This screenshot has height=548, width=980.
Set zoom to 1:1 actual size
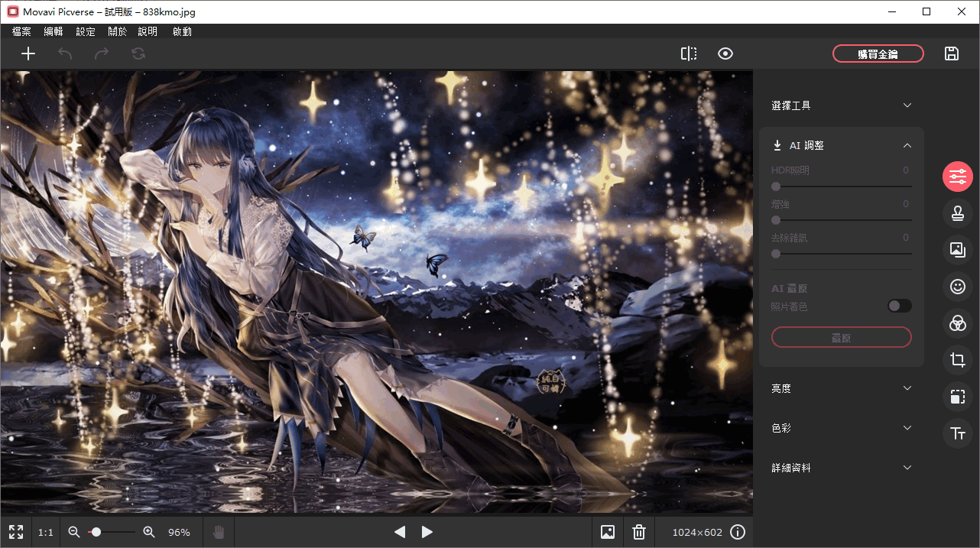coord(46,533)
